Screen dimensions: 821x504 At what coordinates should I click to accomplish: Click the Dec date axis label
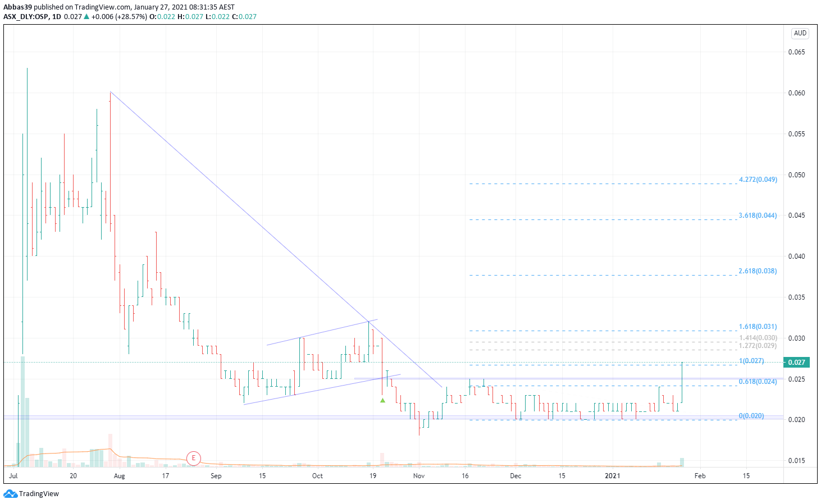coord(516,476)
